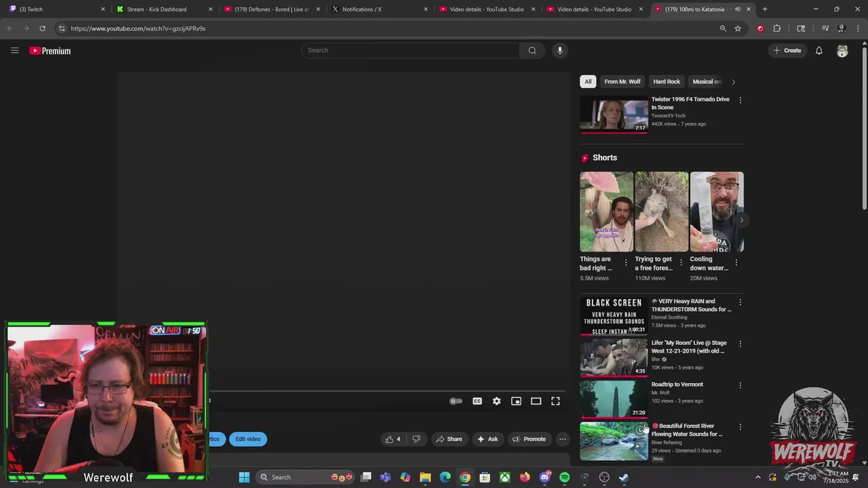Open the red extension icon in the toolbar

pos(760,28)
